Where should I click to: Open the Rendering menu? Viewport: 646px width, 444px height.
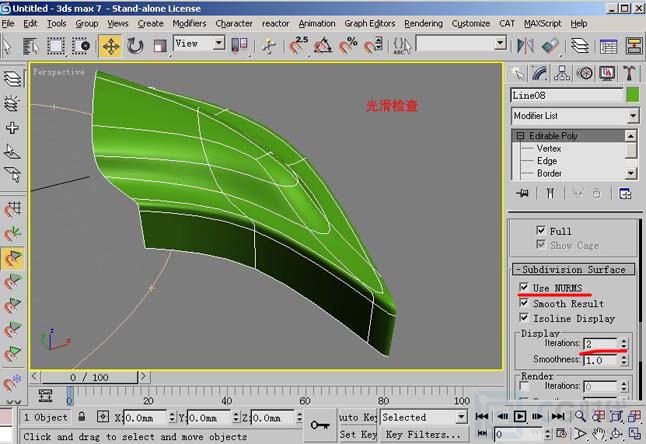pos(423,23)
